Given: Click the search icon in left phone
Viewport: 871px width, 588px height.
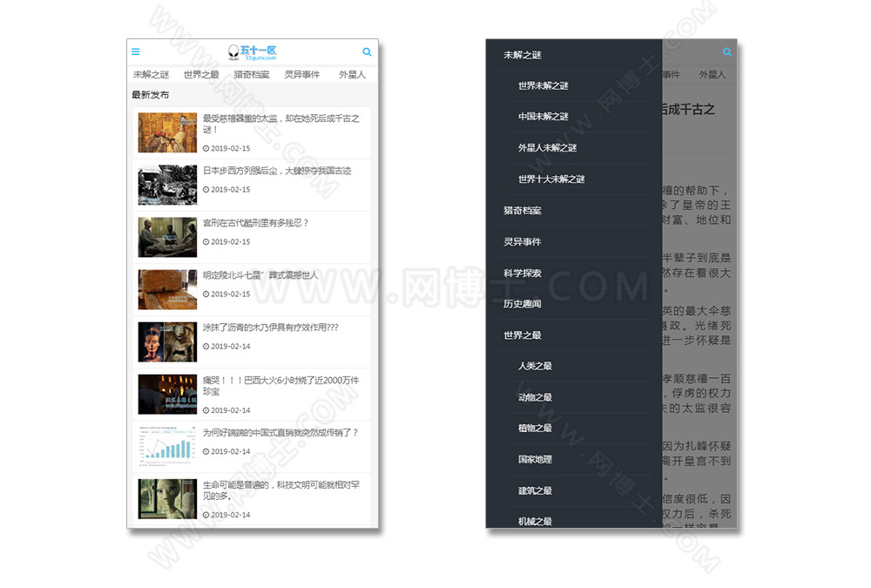Looking at the screenshot, I should [x=367, y=51].
